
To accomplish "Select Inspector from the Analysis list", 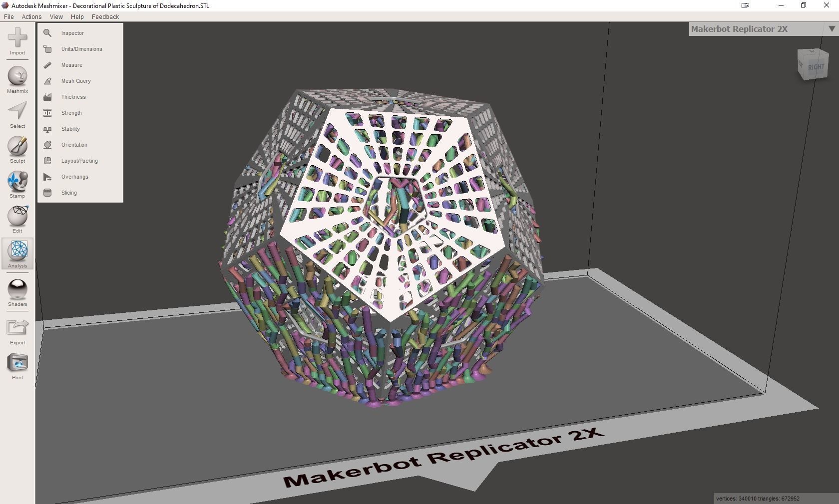I will (x=72, y=33).
